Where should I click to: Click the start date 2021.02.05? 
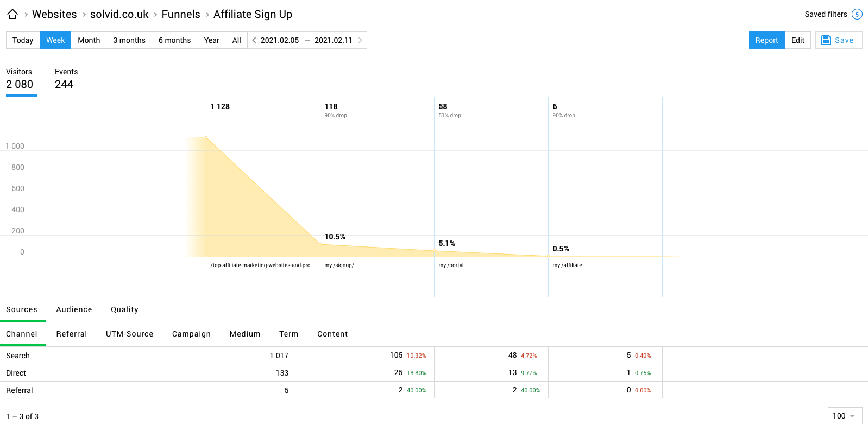[x=280, y=40]
